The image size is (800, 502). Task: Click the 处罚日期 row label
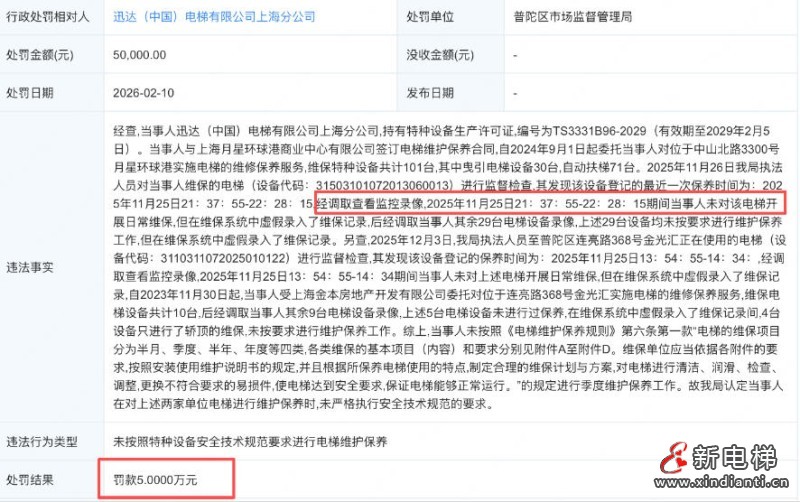[x=30, y=93]
